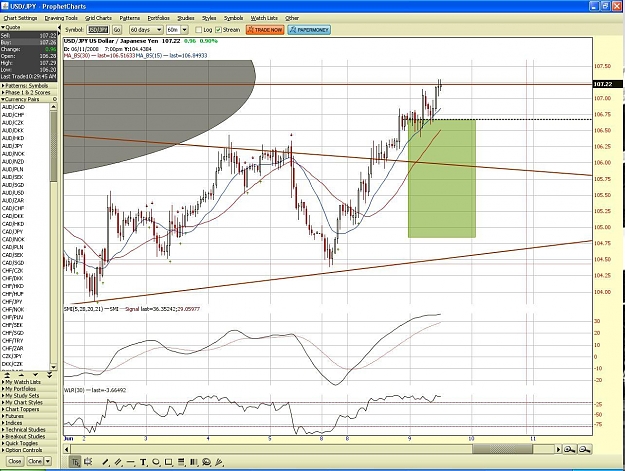Screen dimensions: 625x471
Task: Move list item to top arrow
Action: coord(8,375)
